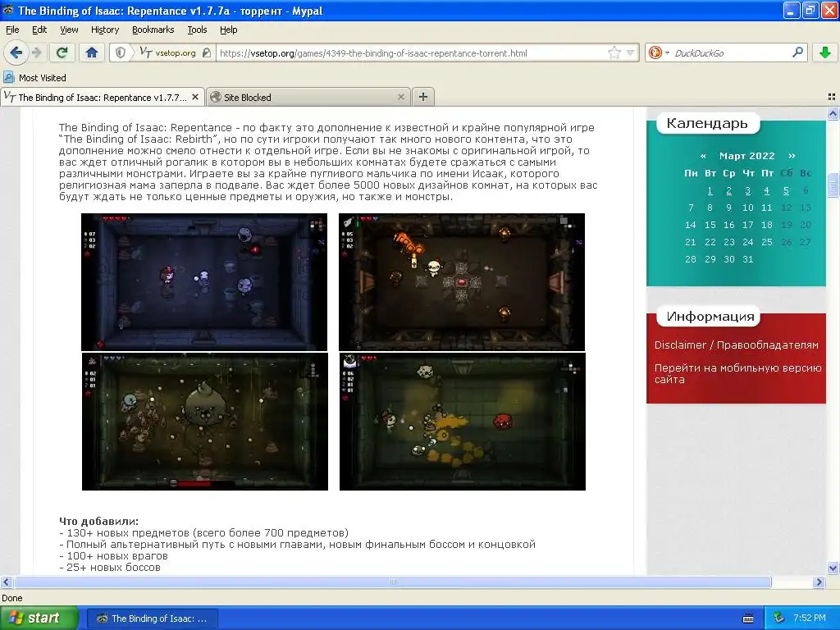Open the Home page icon
840x630 pixels.
click(x=92, y=52)
